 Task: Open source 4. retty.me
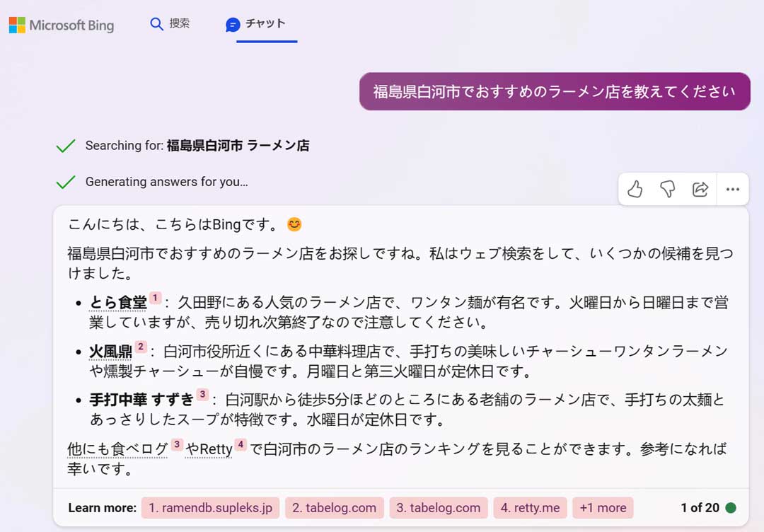click(530, 508)
